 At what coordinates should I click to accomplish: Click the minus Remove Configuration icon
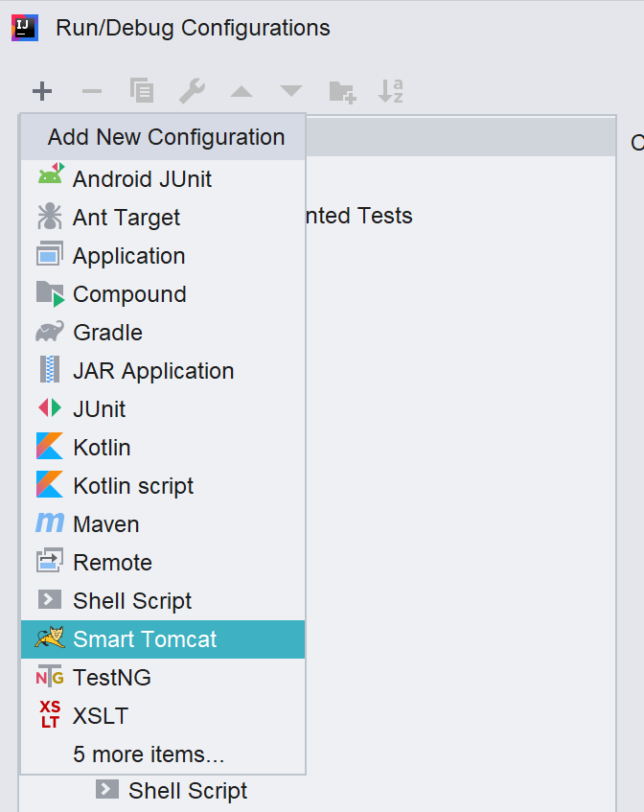[92, 92]
